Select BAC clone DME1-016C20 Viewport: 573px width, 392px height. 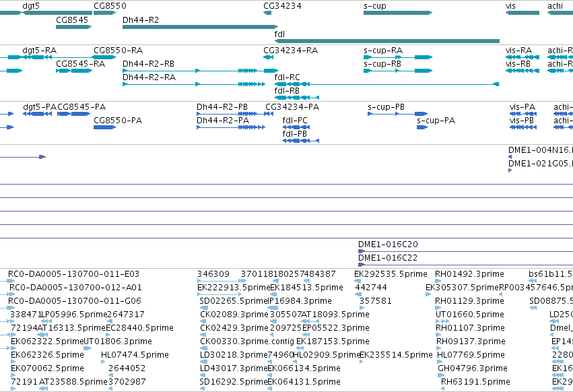(x=465, y=251)
